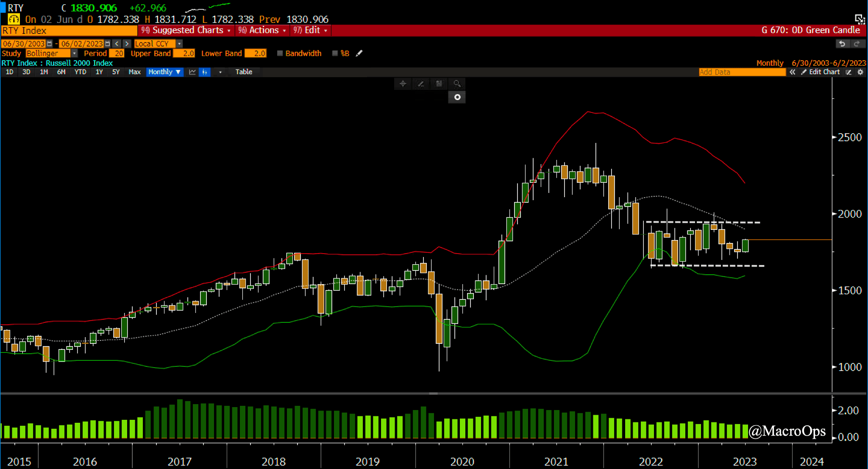Select the YTD range tab
Image resolution: width=868 pixels, height=469 pixels.
(x=80, y=72)
